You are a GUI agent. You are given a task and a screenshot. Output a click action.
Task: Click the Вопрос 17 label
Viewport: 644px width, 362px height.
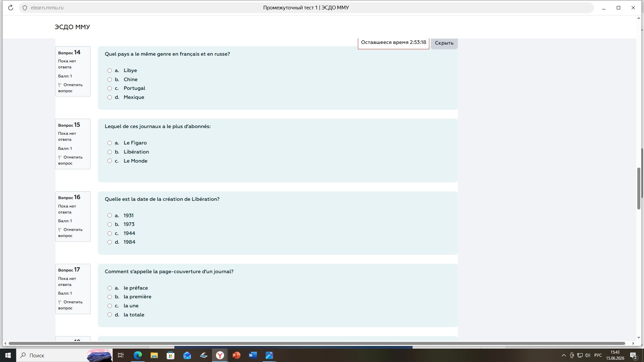point(69,270)
